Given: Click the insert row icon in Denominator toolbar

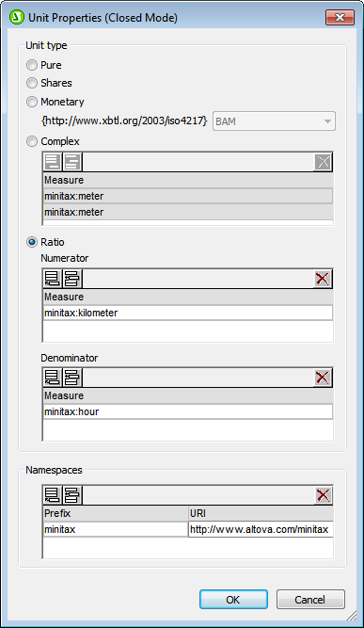Looking at the screenshot, I should (72, 378).
